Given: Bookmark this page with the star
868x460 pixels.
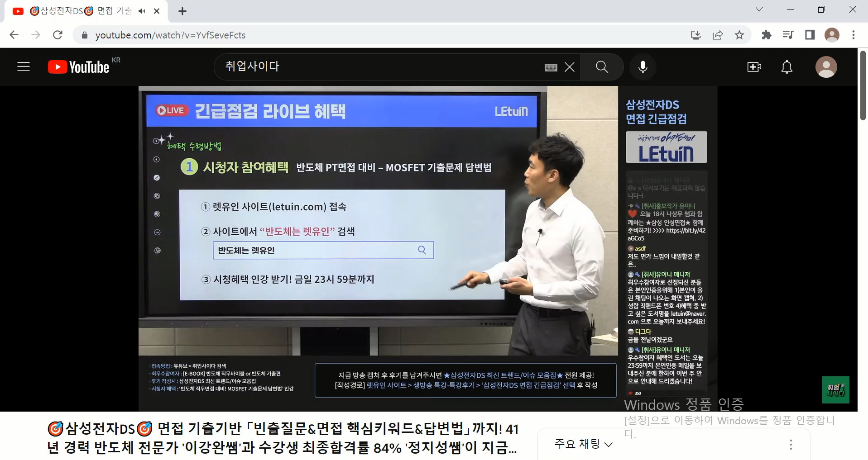Looking at the screenshot, I should click(739, 35).
